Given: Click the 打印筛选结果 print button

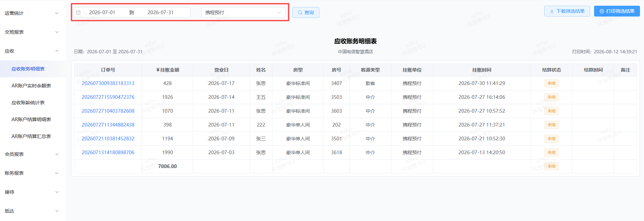Looking at the screenshot, I should coord(617,11).
